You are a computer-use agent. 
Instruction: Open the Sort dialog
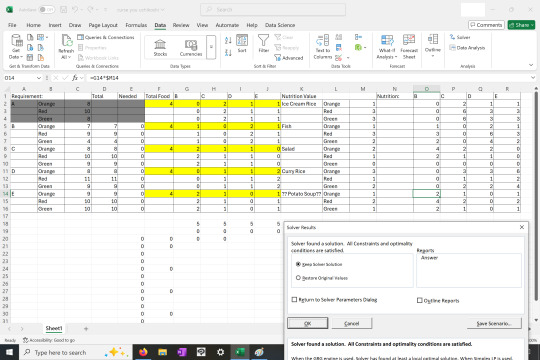click(x=242, y=44)
